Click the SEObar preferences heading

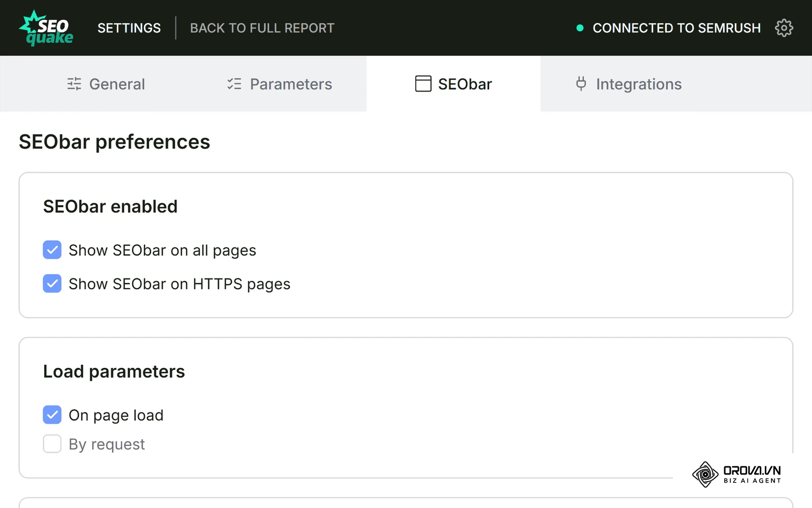coord(114,142)
